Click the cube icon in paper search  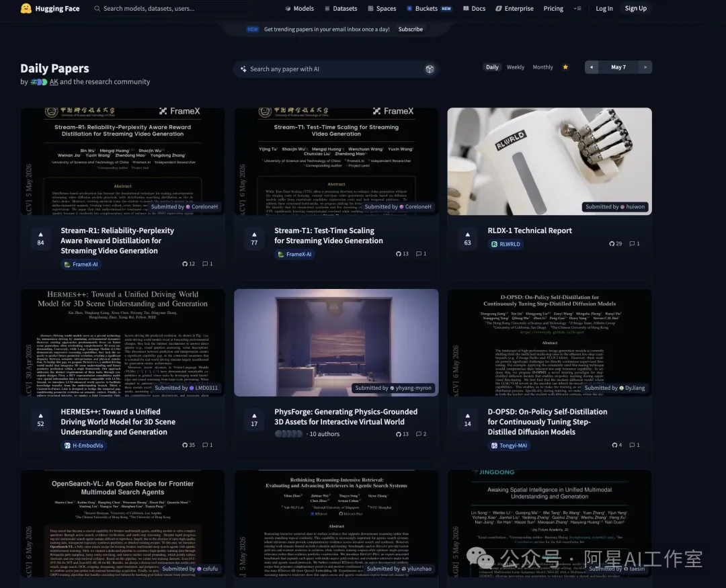430,69
